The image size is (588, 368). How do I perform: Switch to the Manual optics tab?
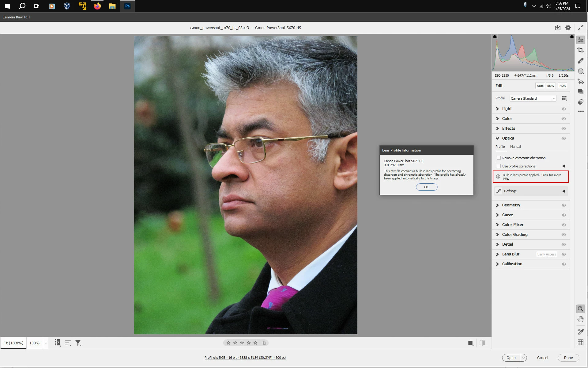(x=515, y=147)
